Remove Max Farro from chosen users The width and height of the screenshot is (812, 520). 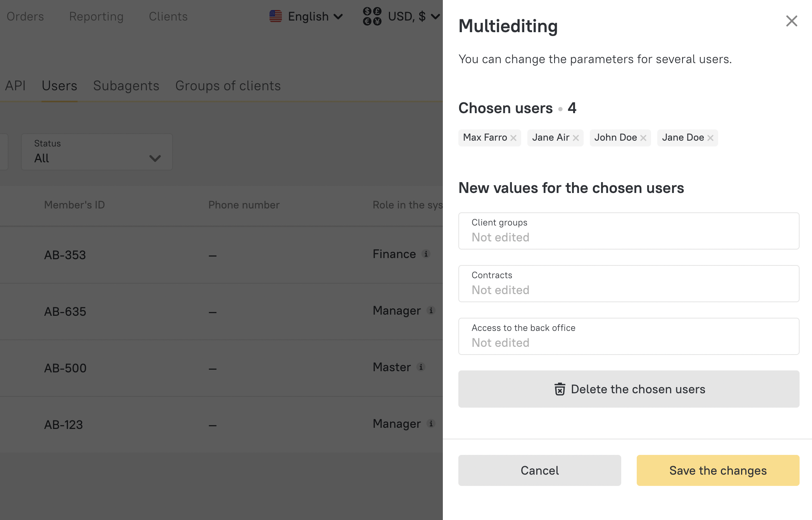coord(514,138)
